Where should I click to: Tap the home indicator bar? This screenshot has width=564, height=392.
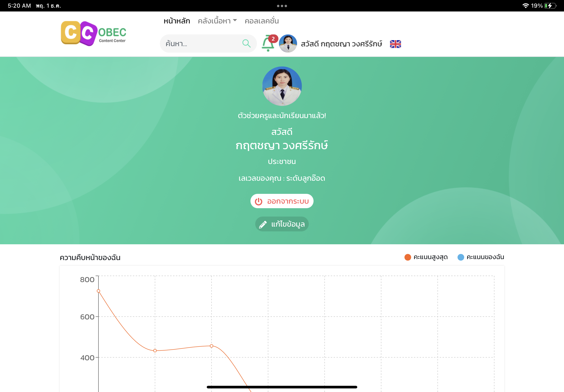click(x=282, y=387)
